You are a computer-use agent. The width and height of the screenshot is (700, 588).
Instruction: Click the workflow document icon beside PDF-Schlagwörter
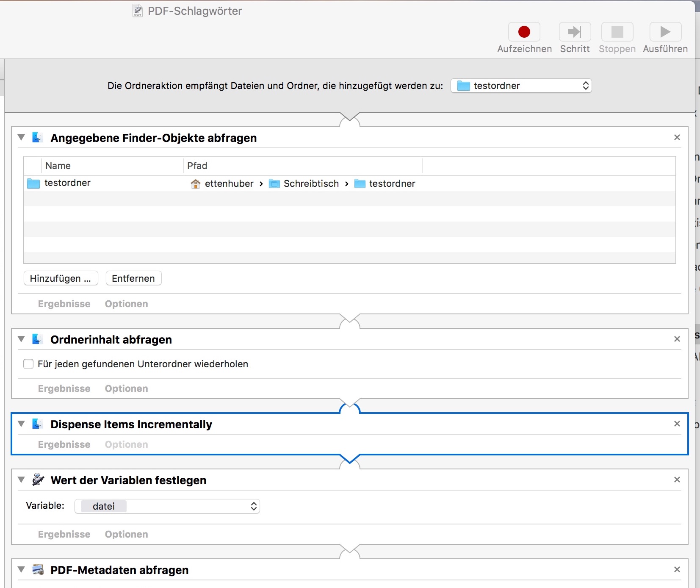(138, 10)
